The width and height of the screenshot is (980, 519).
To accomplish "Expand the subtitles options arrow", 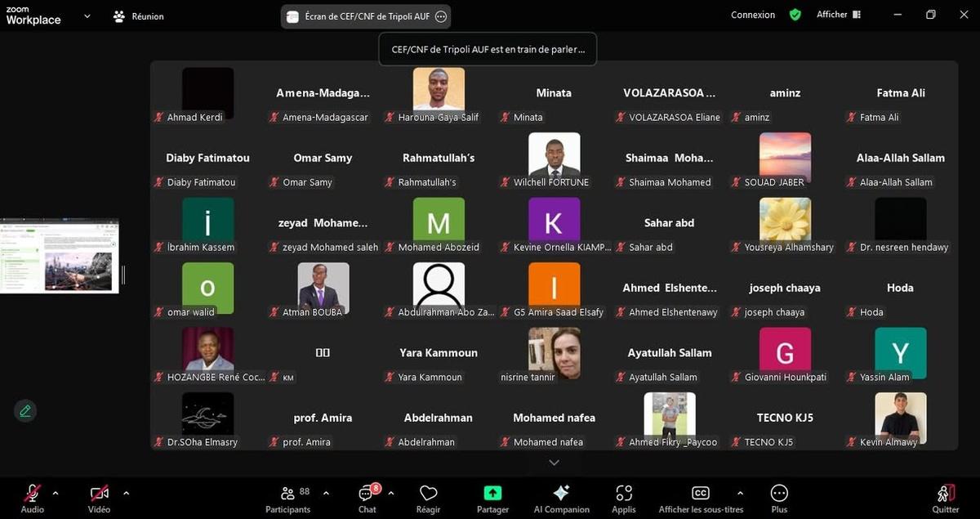I will pyautogui.click(x=740, y=493).
